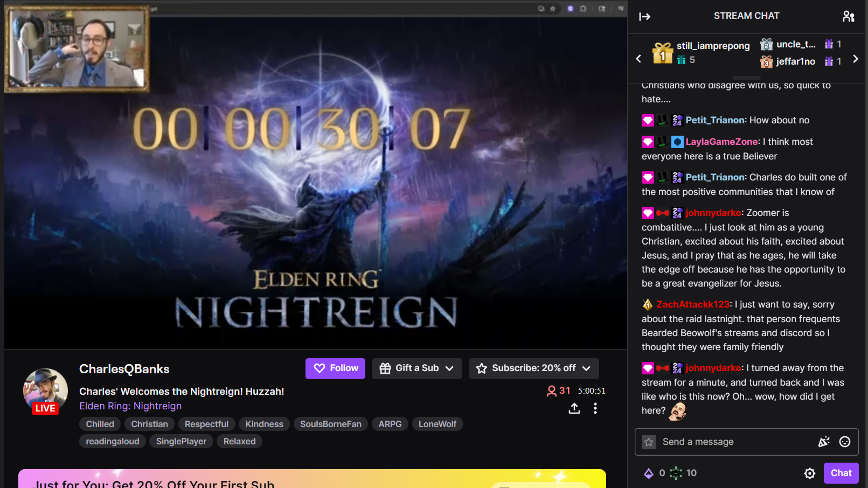Select the Relaxed tag
Viewport: 868px width, 488px height.
click(x=240, y=442)
